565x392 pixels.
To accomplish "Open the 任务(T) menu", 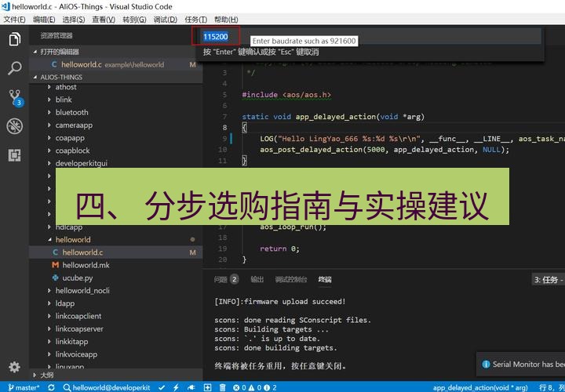I will 195,20.
